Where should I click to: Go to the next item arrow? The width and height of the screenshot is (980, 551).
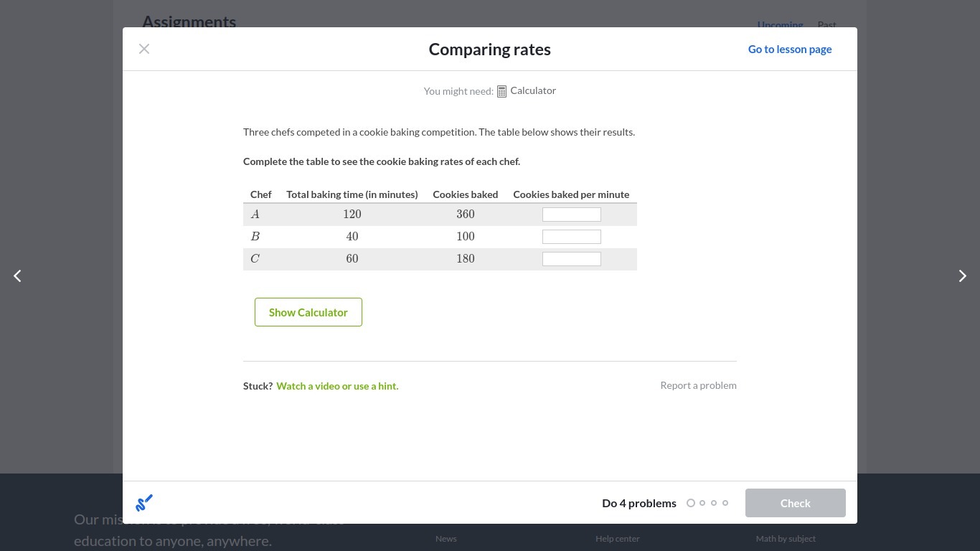tap(962, 276)
